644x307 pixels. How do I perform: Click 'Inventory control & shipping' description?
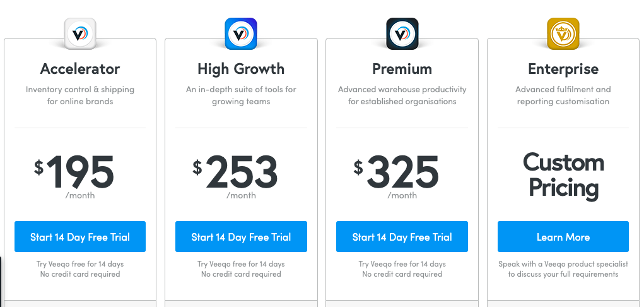click(x=80, y=89)
